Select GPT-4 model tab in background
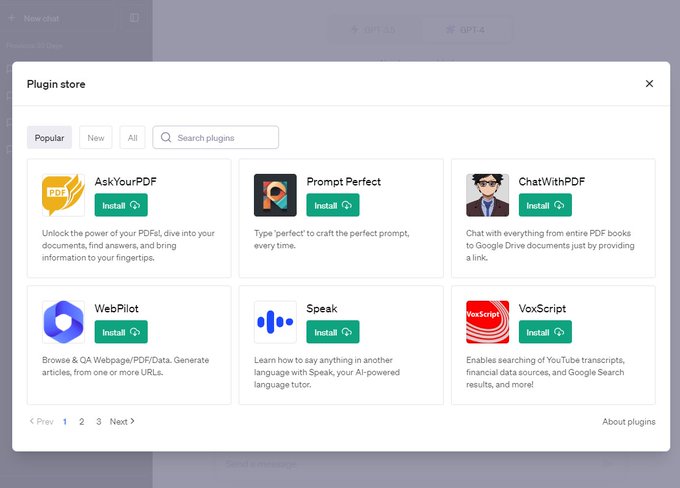The height and width of the screenshot is (488, 680). click(465, 29)
